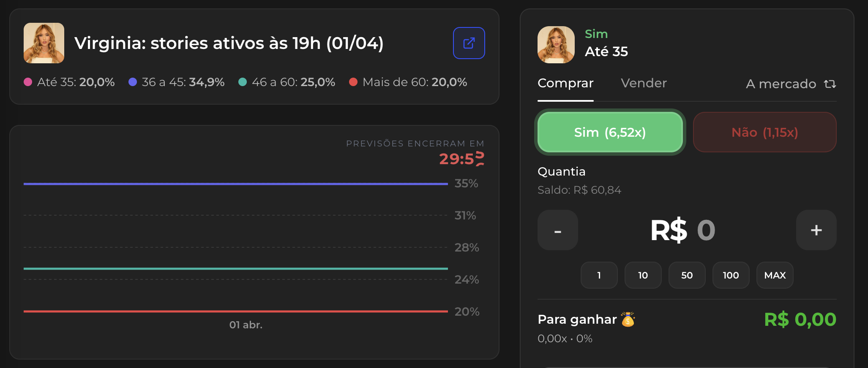
Task: Open market page in external window
Action: pos(468,43)
